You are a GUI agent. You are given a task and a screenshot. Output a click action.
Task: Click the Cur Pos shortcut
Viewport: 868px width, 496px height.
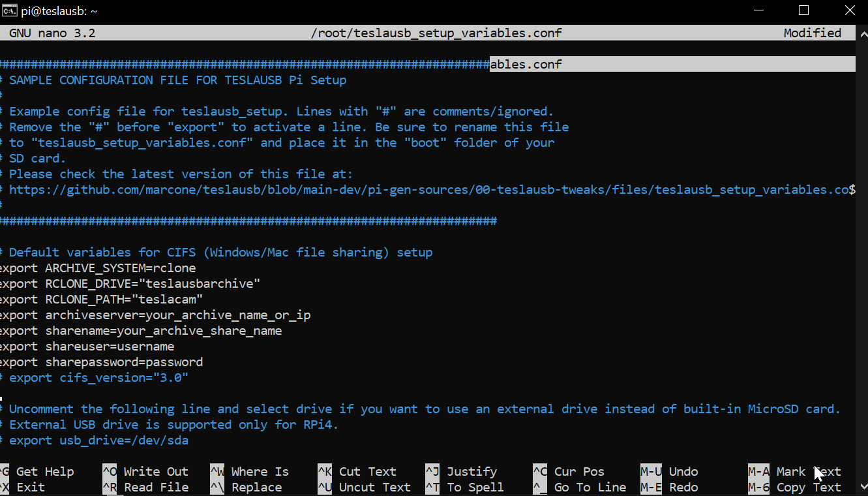(x=569, y=472)
